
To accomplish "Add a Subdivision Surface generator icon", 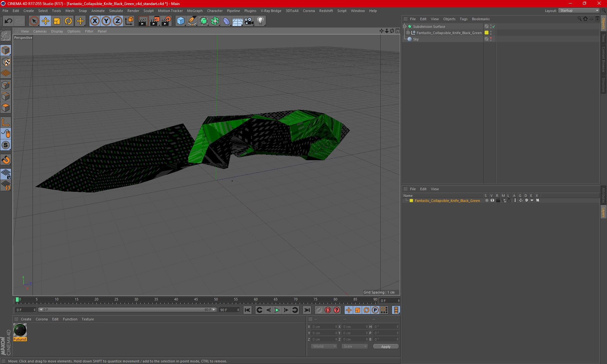I will click(x=204, y=21).
